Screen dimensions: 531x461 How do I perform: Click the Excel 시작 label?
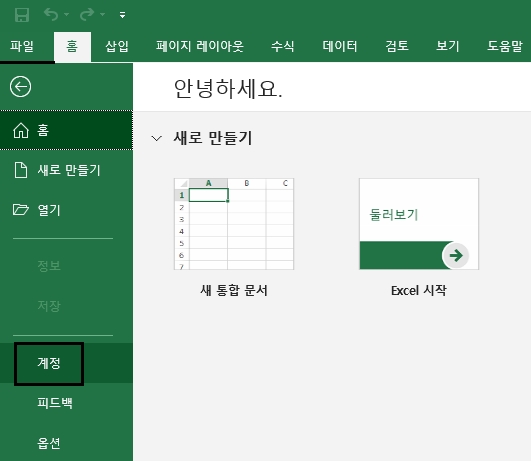pos(419,290)
